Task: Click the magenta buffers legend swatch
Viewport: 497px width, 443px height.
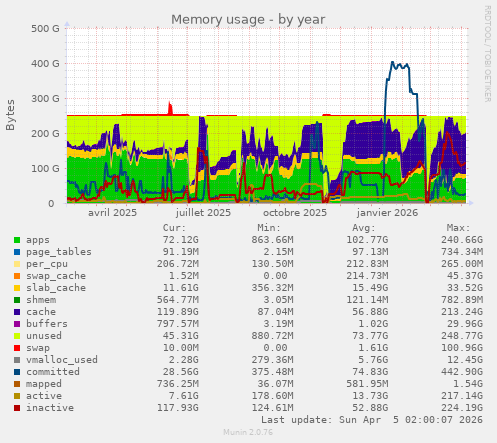Action: 17,324
